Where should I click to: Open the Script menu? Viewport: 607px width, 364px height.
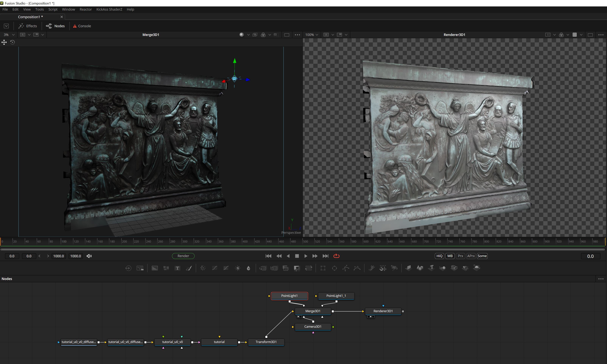pos(53,9)
